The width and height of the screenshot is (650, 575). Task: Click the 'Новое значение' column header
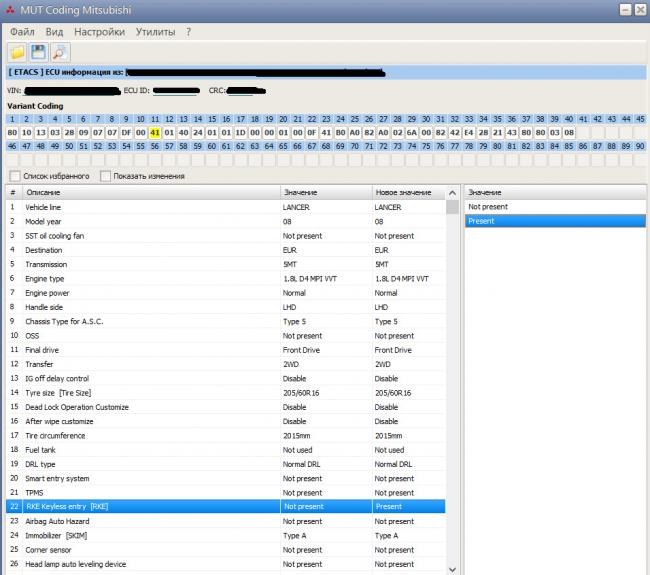point(403,192)
